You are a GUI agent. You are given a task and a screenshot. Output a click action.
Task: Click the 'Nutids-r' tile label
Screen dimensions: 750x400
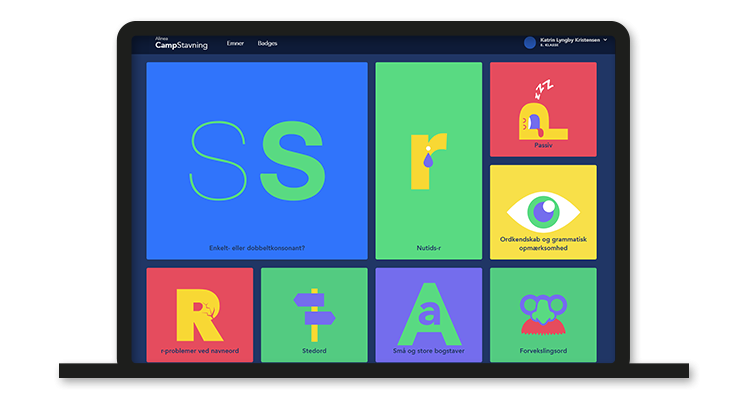coord(428,247)
